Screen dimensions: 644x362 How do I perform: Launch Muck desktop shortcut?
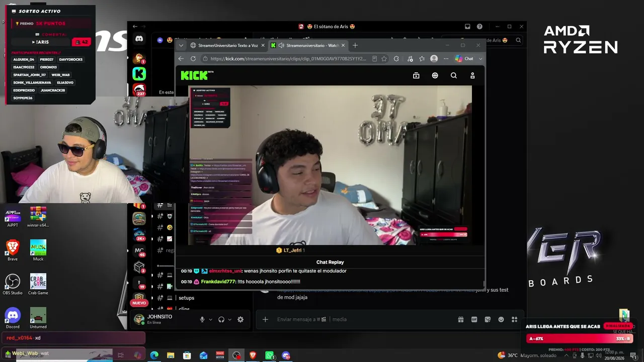[x=38, y=250]
